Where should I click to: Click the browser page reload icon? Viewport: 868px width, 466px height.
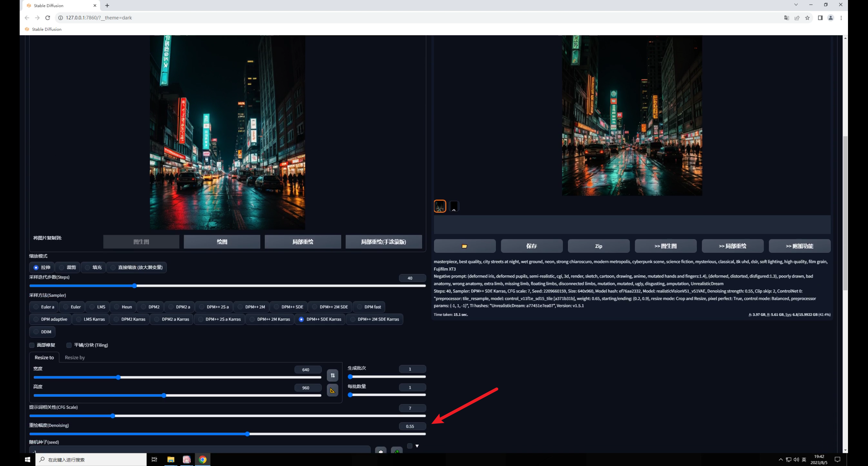48,18
